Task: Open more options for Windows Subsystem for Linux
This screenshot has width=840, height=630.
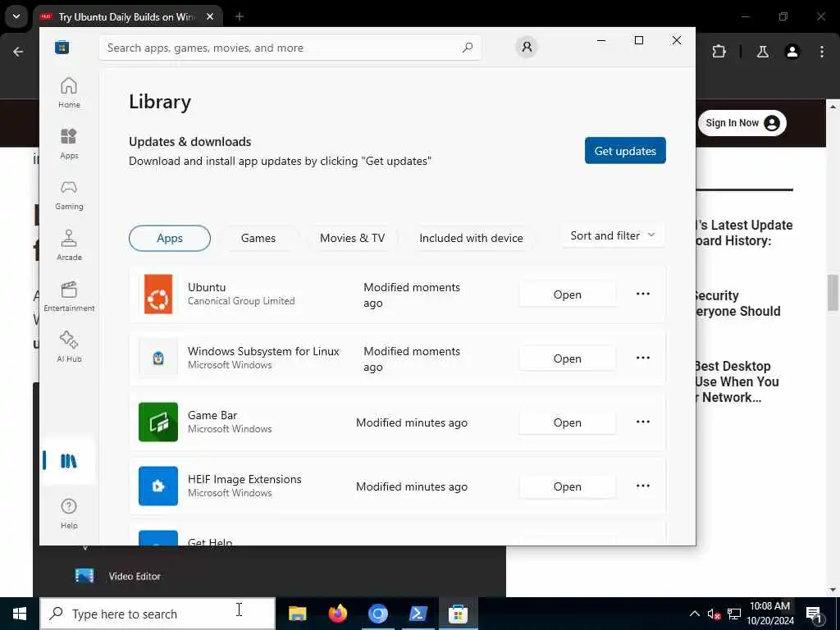Action: [643, 358]
